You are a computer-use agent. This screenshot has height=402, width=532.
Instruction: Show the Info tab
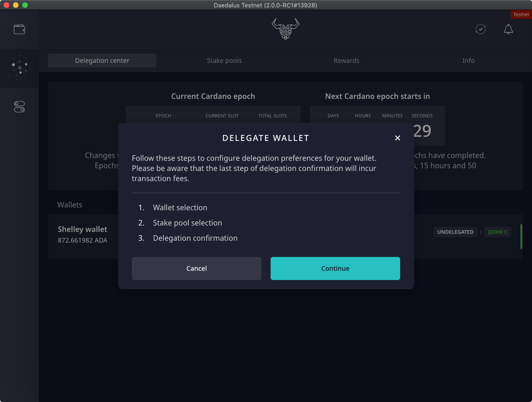tap(468, 61)
